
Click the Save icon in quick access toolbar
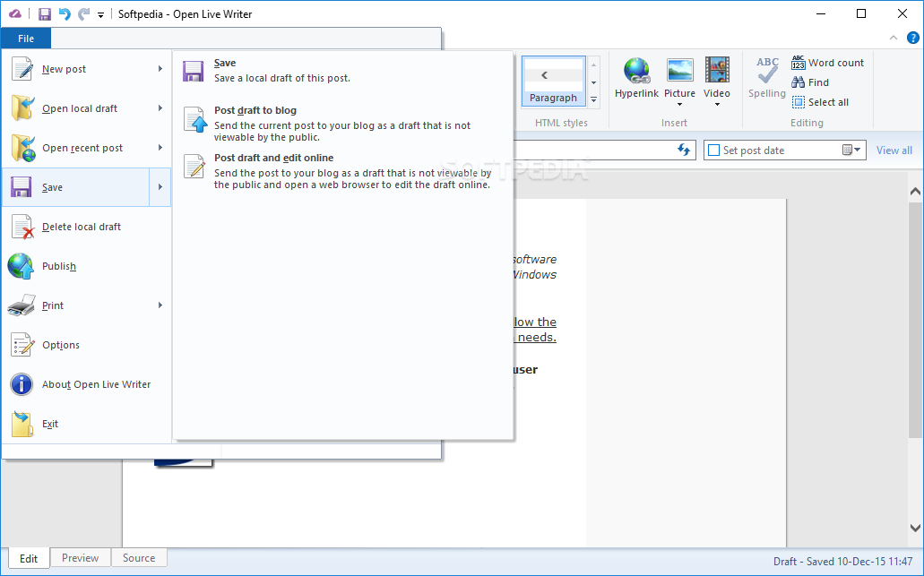(x=45, y=14)
